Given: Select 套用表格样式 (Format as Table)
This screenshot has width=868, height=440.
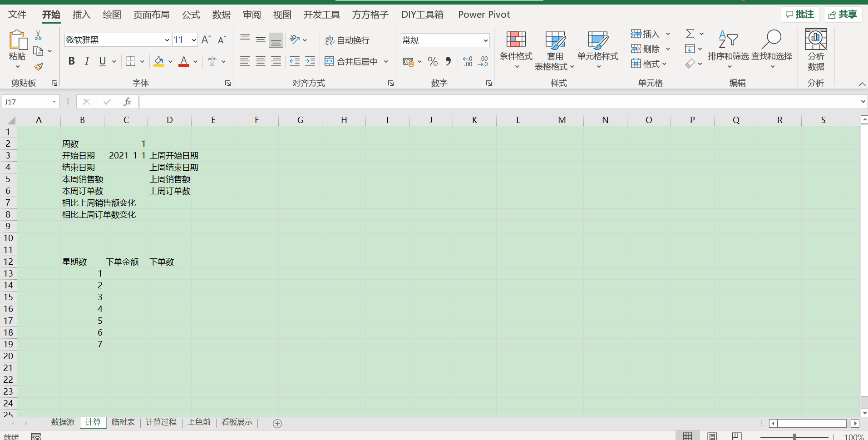Looking at the screenshot, I should click(x=554, y=50).
